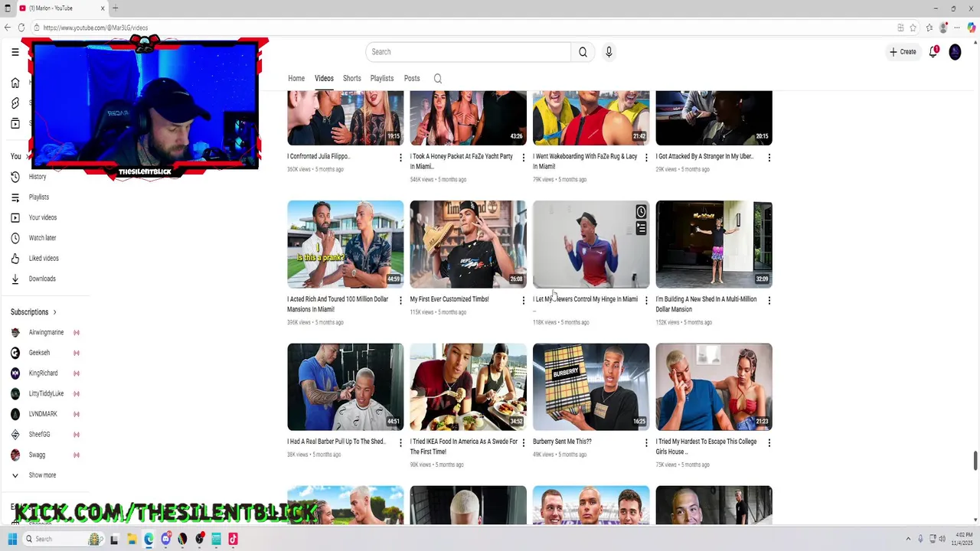Open options for 100 Million Dollar Mansions video
The height and width of the screenshot is (551, 980).
[x=400, y=301]
